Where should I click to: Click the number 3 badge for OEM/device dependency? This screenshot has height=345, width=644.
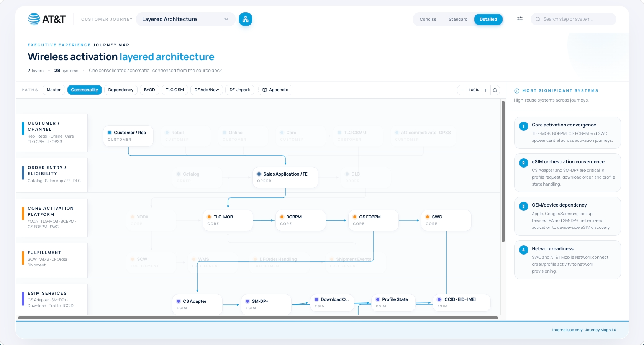pyautogui.click(x=523, y=206)
